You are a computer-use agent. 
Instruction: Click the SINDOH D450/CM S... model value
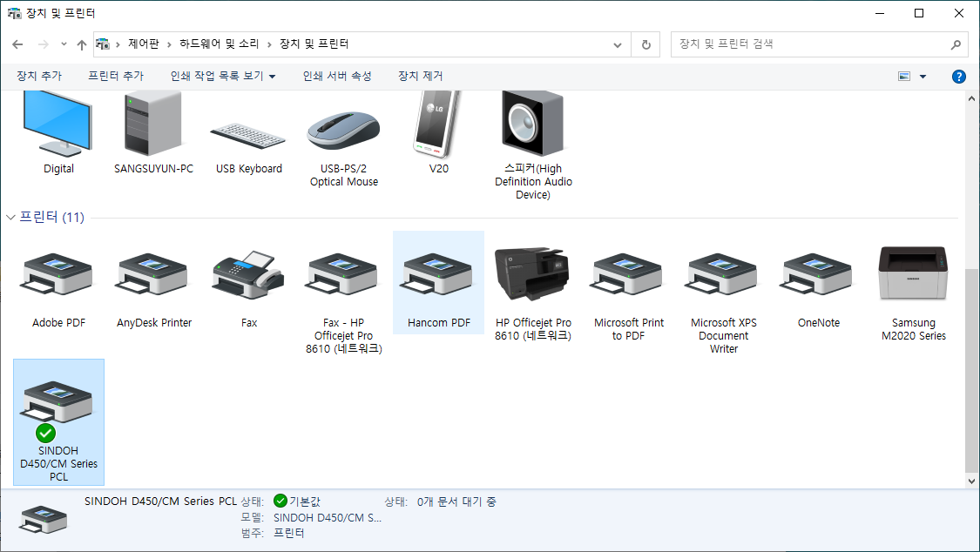328,518
